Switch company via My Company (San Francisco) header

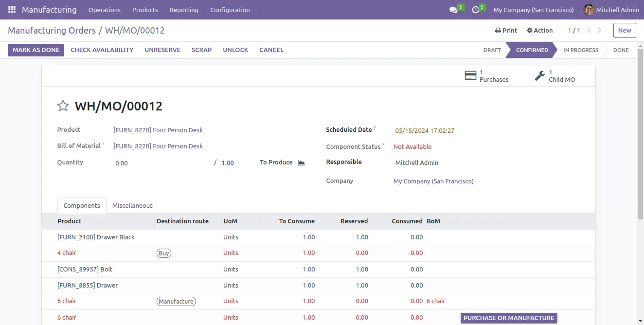click(x=534, y=10)
